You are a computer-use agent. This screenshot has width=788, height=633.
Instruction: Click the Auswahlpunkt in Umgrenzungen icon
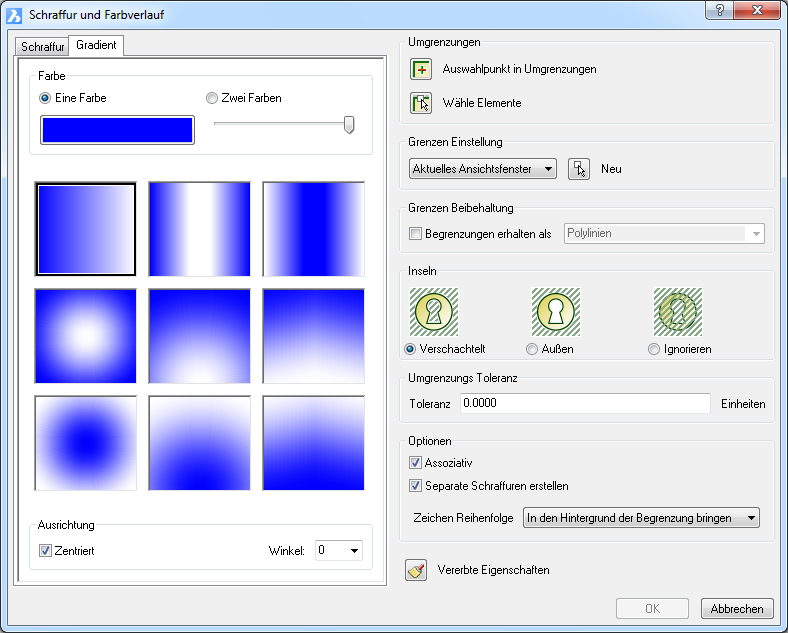click(x=420, y=69)
